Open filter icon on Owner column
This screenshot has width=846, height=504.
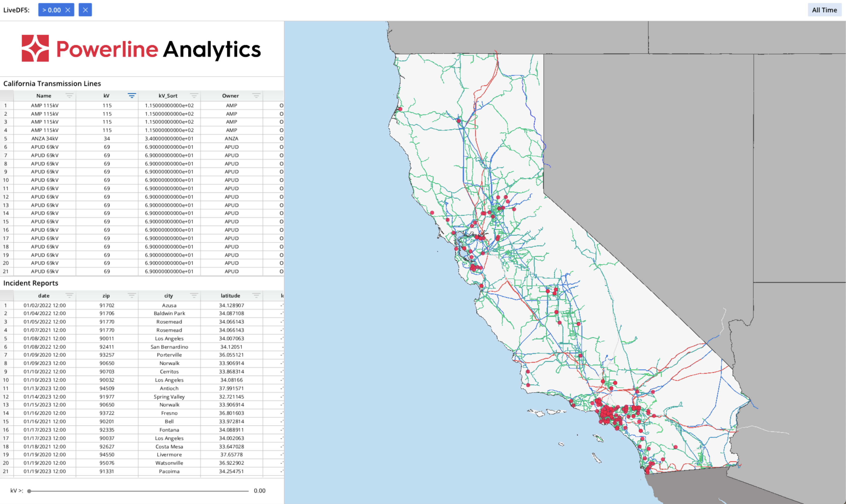point(256,96)
